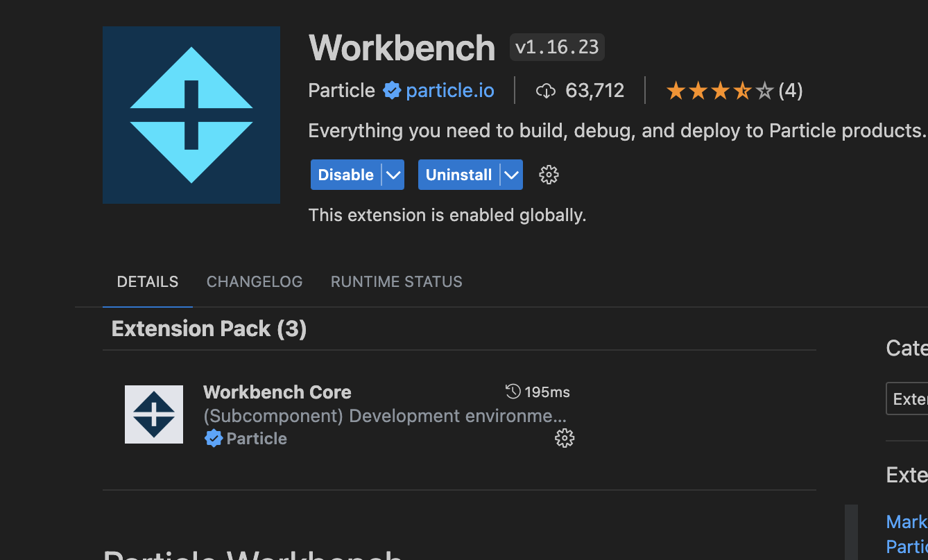928x560 pixels.
Task: Click the Workbench Core subcomponent description
Action: (385, 416)
